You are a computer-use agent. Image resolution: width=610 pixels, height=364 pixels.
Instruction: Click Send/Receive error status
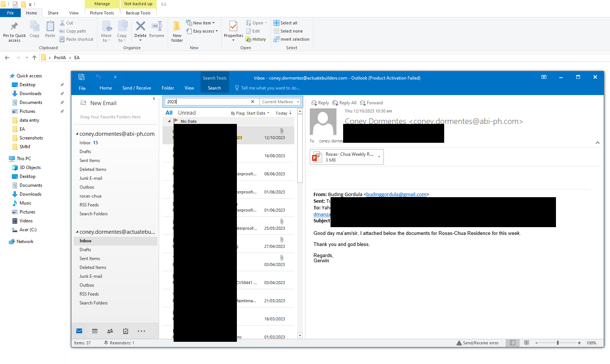coord(477,343)
